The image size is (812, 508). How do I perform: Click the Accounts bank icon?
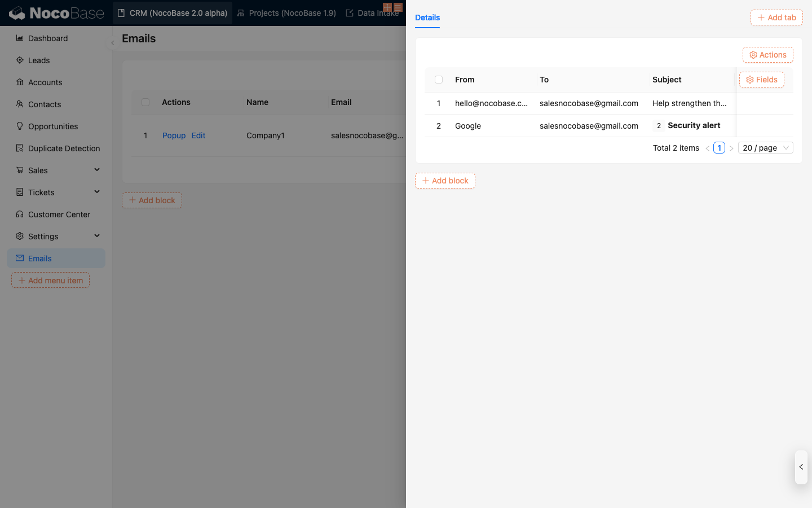pyautogui.click(x=20, y=82)
